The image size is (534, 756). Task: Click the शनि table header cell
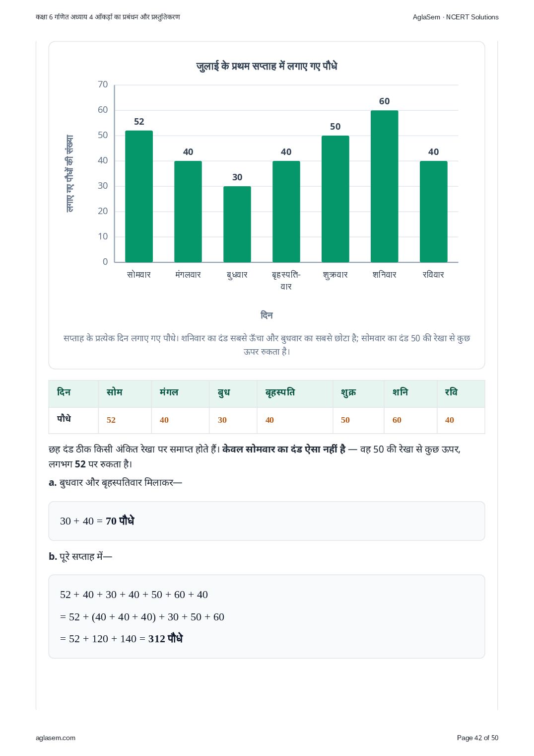coord(410,393)
